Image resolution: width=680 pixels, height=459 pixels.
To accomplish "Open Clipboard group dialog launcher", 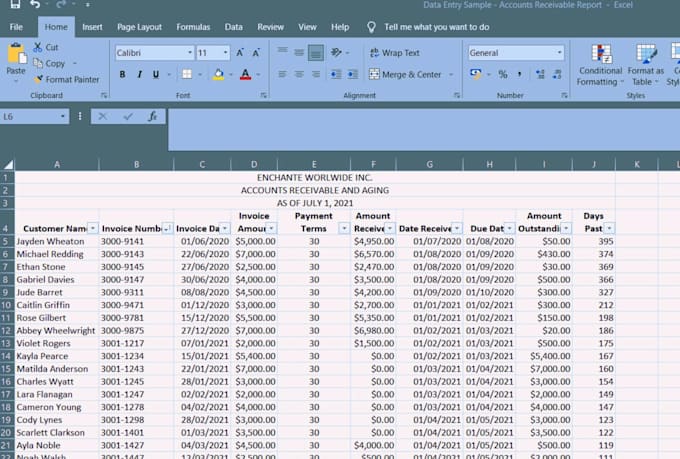I will point(104,95).
